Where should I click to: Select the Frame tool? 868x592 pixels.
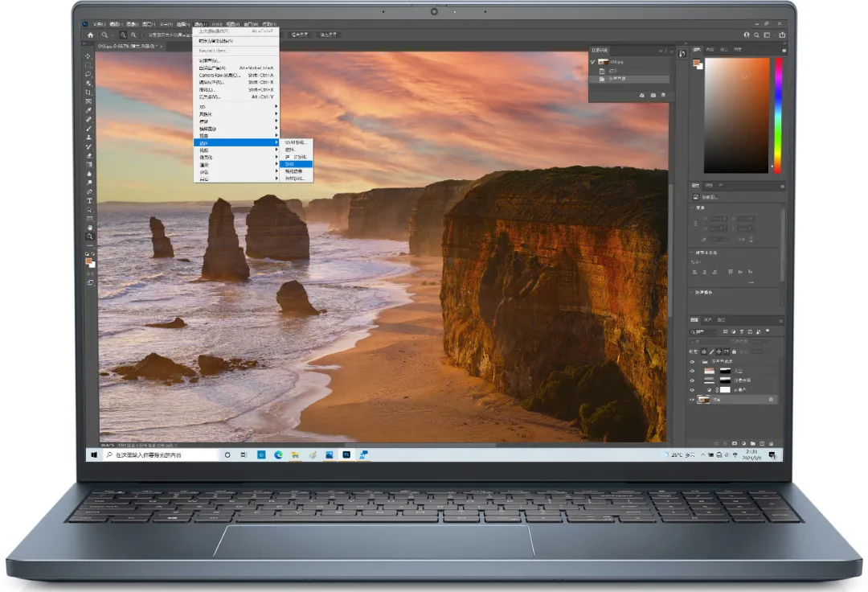tap(88, 101)
